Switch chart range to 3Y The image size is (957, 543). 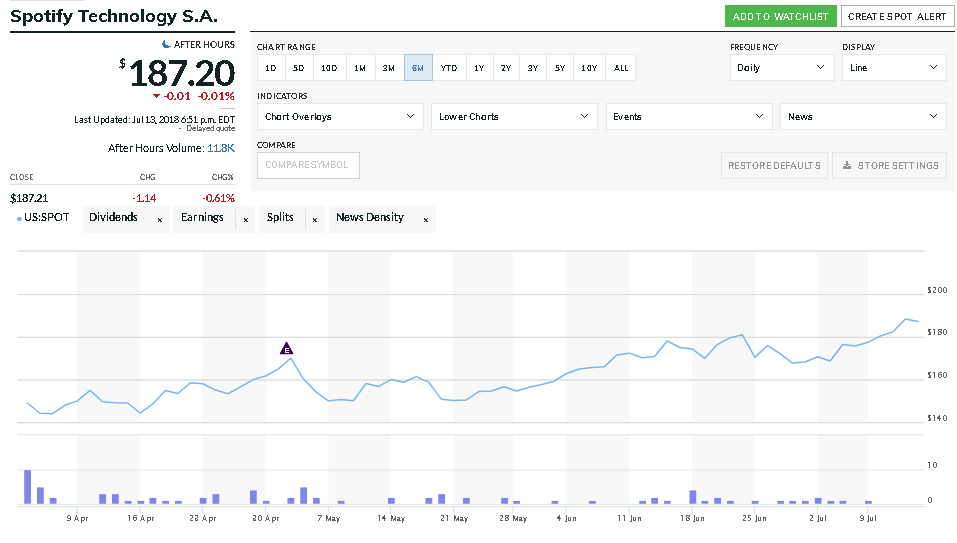(533, 68)
